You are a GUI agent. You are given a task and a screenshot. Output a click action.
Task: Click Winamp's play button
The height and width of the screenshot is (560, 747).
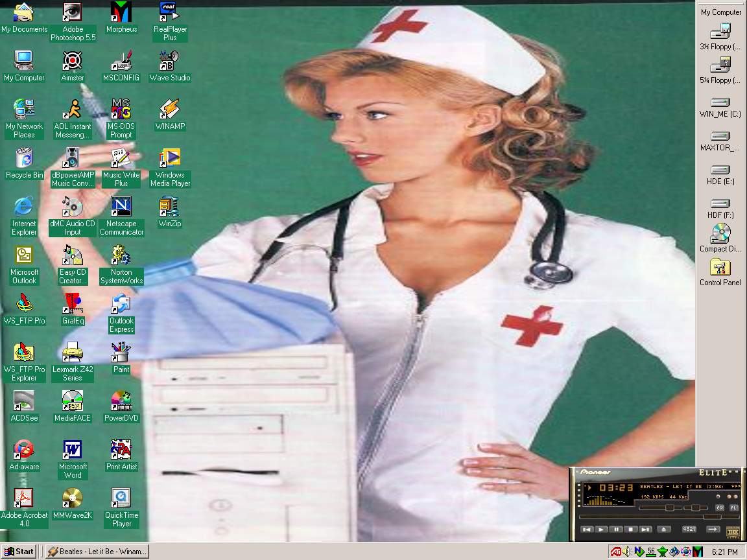(602, 529)
